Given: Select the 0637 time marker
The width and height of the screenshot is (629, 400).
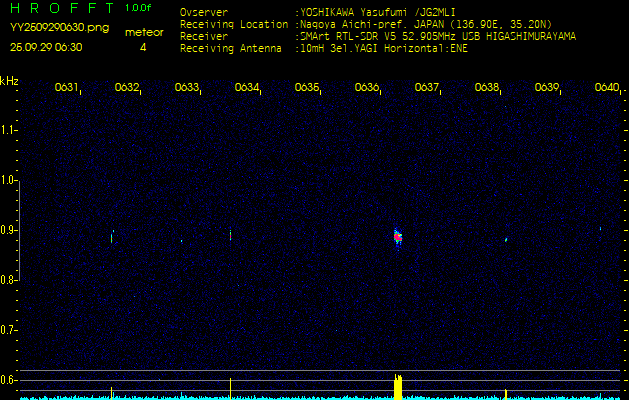Looking at the screenshot, I should tap(427, 88).
